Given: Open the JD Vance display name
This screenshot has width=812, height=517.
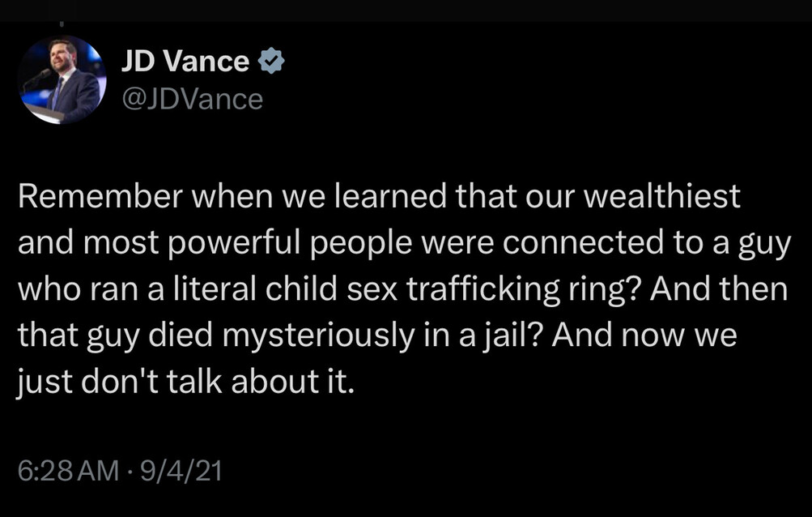Looking at the screenshot, I should point(185,62).
